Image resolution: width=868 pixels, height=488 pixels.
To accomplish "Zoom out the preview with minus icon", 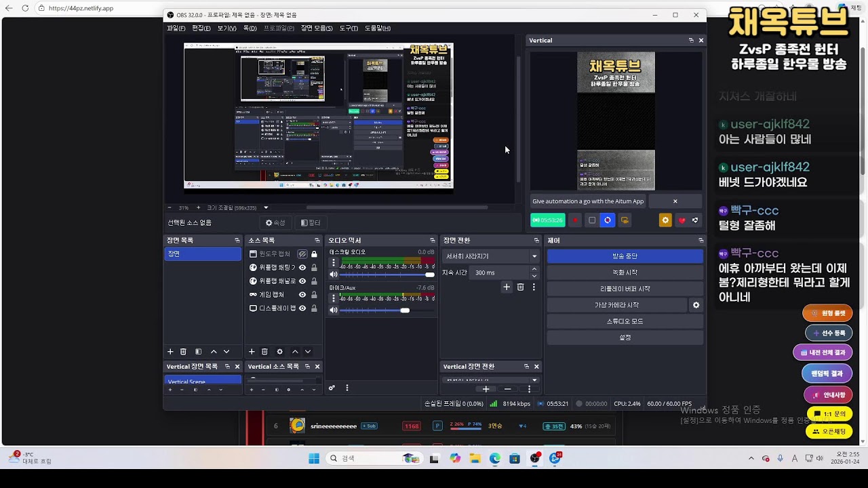I will [170, 207].
